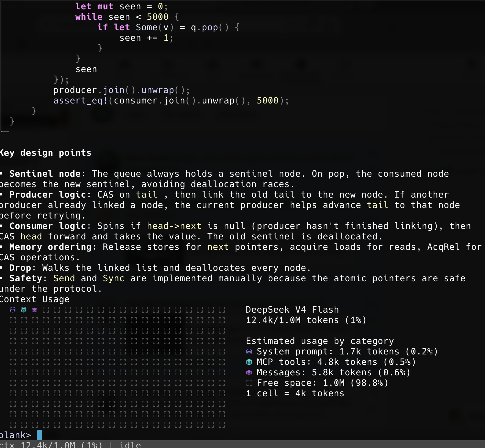485x448 pixels.
Task: Click the 'Memory ordering' bullet label
Action: point(51,247)
